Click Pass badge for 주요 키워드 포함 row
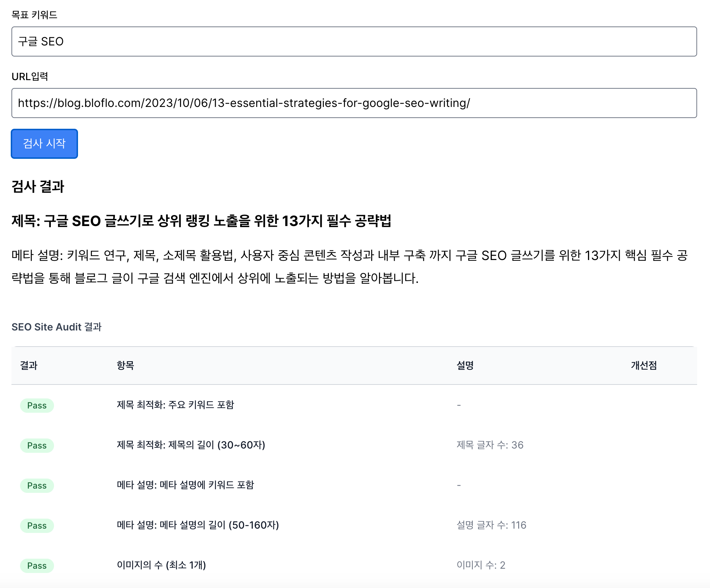Screen dimensions: 710x588 point(37,406)
